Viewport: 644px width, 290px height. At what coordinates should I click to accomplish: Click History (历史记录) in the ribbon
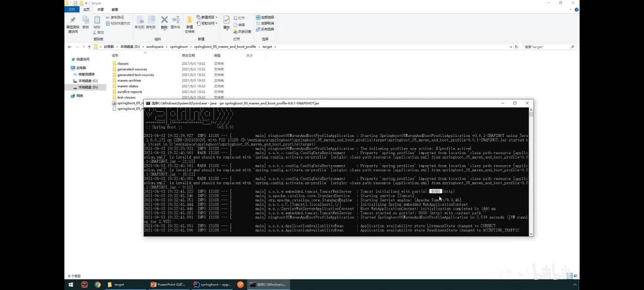tap(243, 32)
